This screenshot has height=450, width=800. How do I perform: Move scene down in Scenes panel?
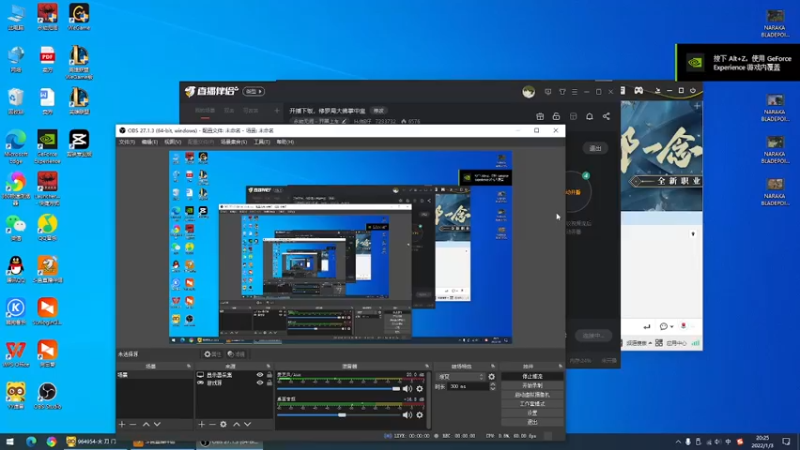point(157,424)
